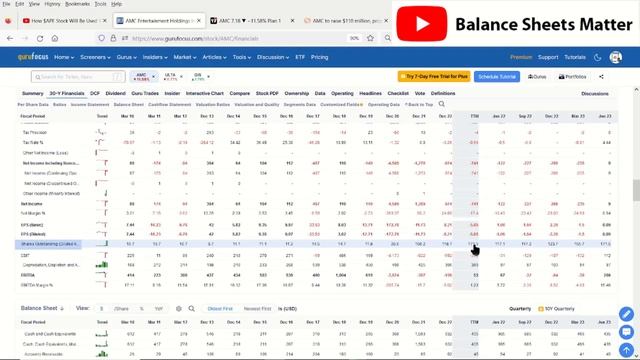This screenshot has width=640, height=360.
Task: Focus the ticker search input field
Action: 78,77
